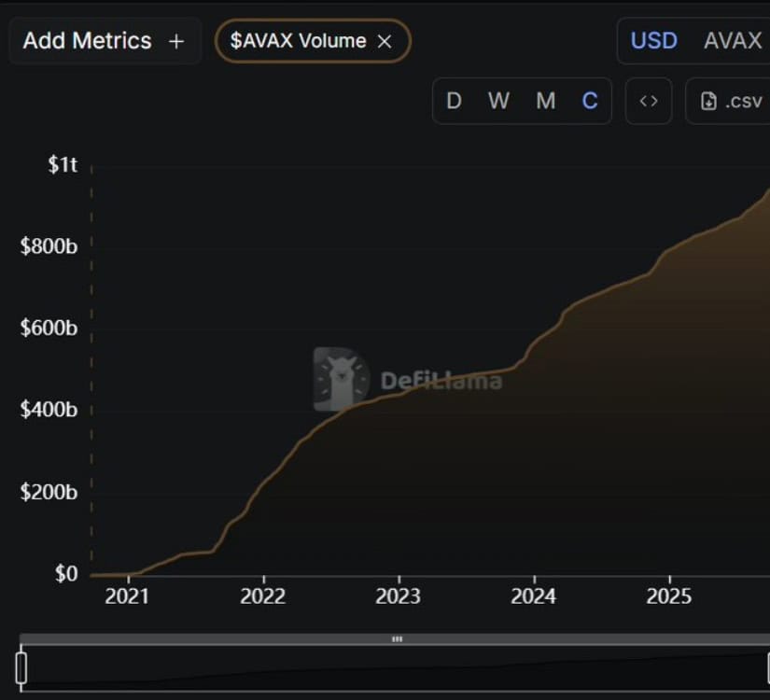Click the $400b y-axis label
The image size is (770, 700).
coord(49,410)
